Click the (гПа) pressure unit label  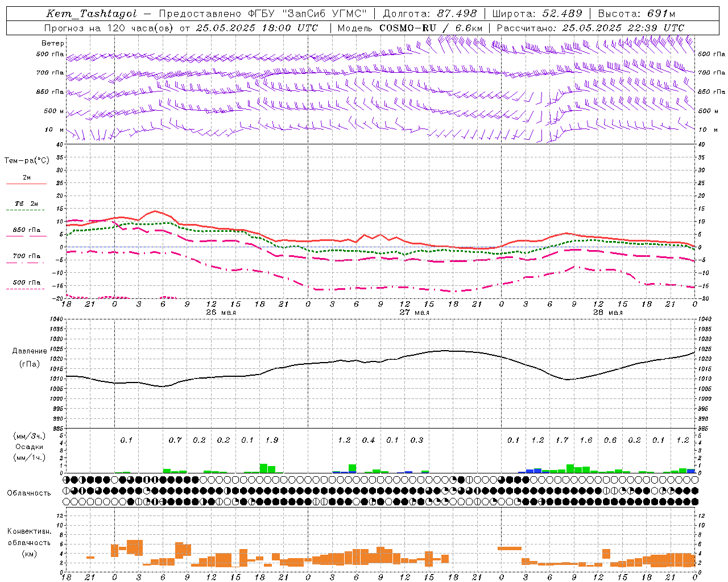30,364
